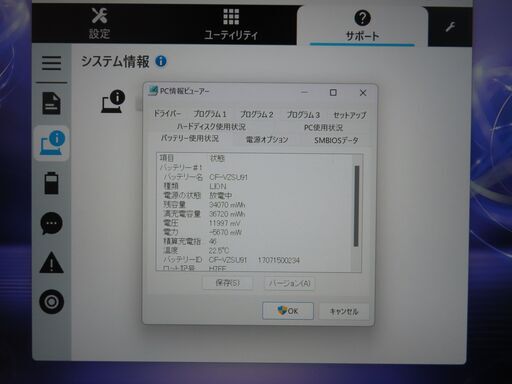Open the SMBIOSデータ tab
Viewport: 512px width, 384px height.
(x=336, y=140)
